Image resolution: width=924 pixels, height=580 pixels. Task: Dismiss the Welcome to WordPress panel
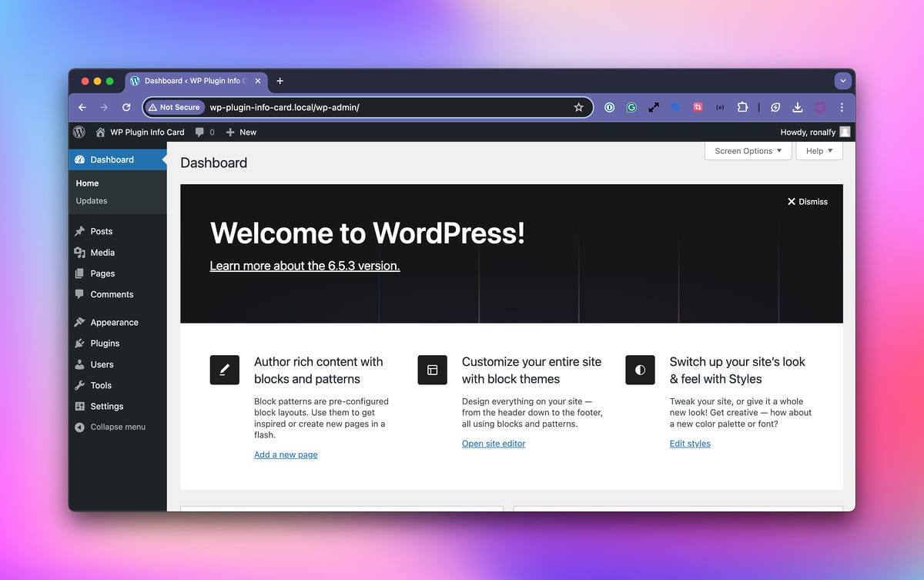[x=807, y=202]
